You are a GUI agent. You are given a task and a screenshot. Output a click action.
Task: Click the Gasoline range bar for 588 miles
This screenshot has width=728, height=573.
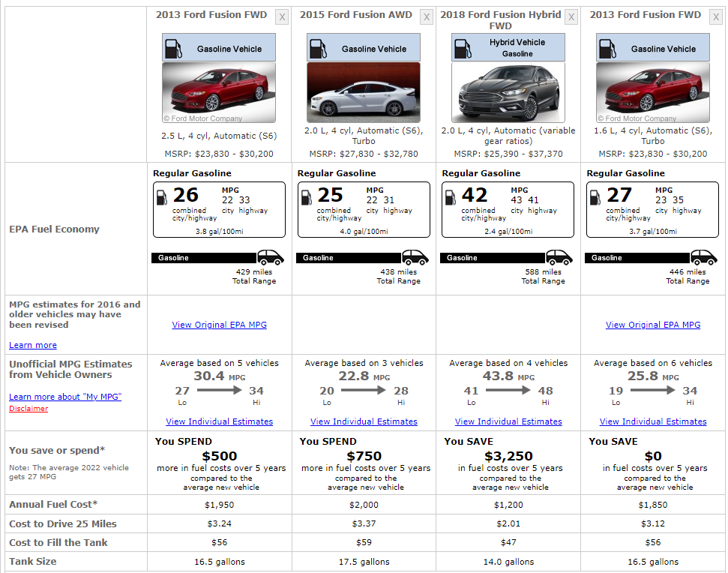pyautogui.click(x=493, y=258)
